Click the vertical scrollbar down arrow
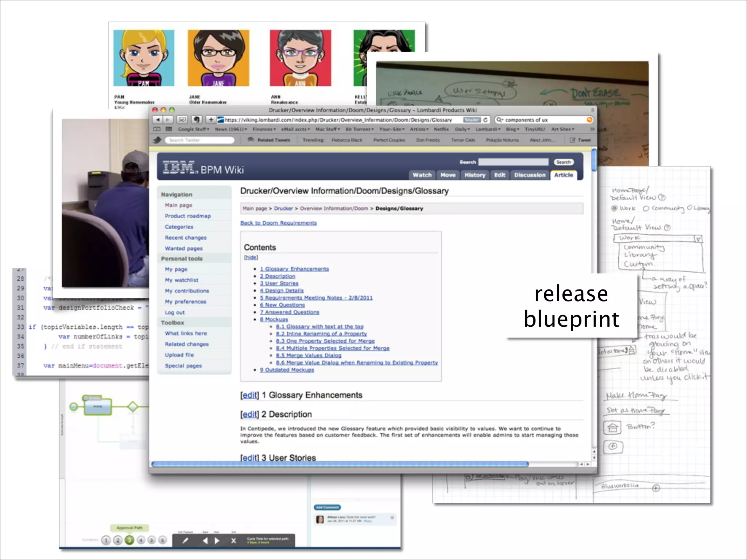The width and height of the screenshot is (747, 560). (594, 458)
